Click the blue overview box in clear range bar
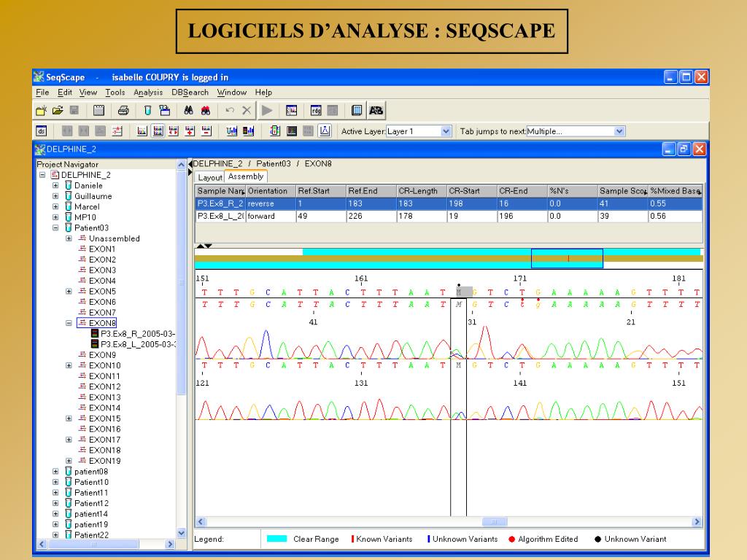 [567, 258]
